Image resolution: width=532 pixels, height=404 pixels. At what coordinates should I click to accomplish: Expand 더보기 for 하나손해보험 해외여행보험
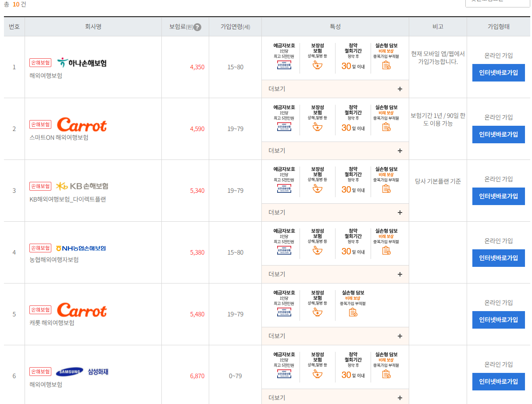pyautogui.click(x=335, y=89)
